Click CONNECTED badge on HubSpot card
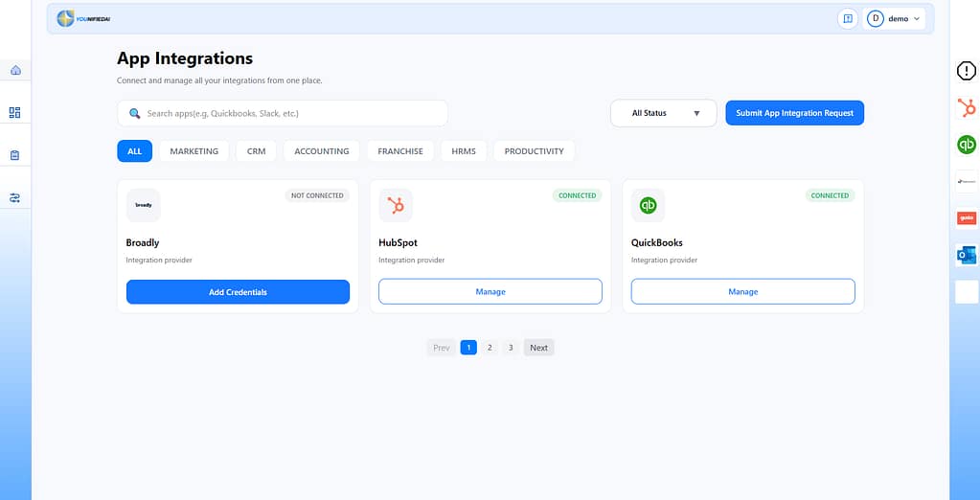 577,195
